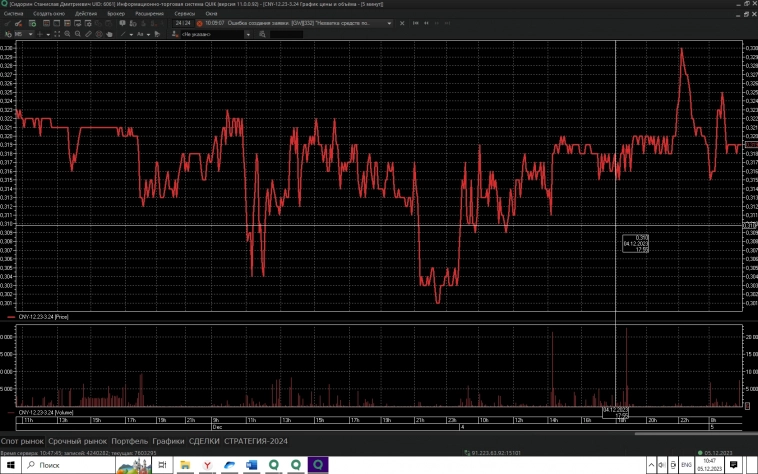Open File Explorer from the taskbar
The width and height of the screenshot is (758, 474).
[183, 466]
